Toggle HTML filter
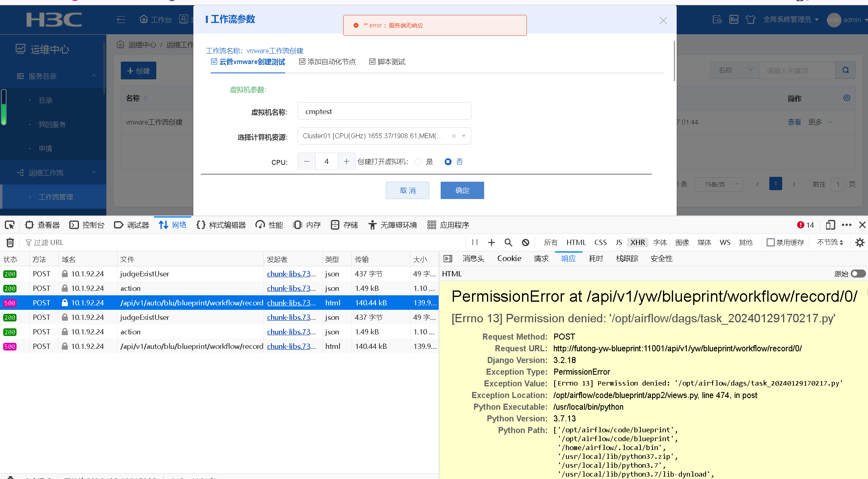Screen dimensions: 868x479 (576, 242)
